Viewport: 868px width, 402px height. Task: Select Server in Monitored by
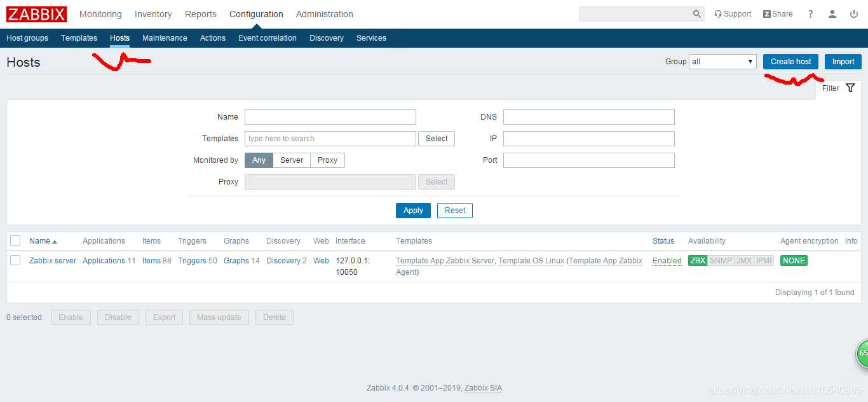[x=292, y=160]
